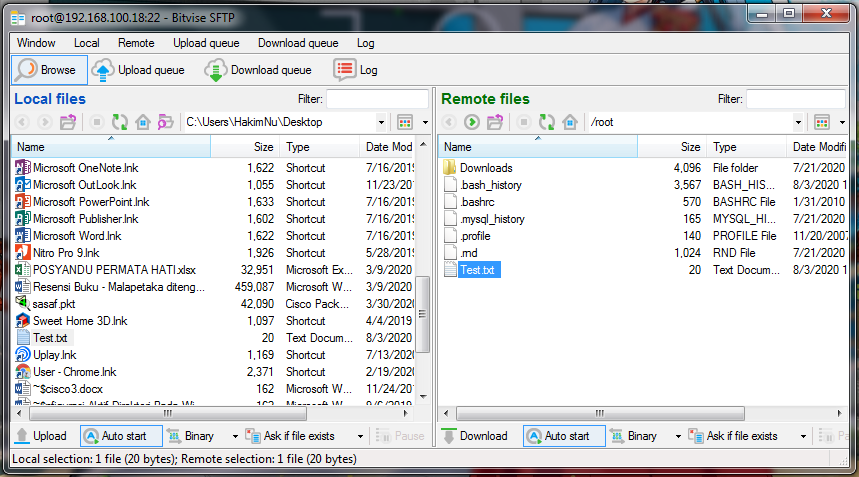Select the Nitro Pro 9.lnk icon
The width and height of the screenshot is (859, 477).
pyautogui.click(x=22, y=252)
